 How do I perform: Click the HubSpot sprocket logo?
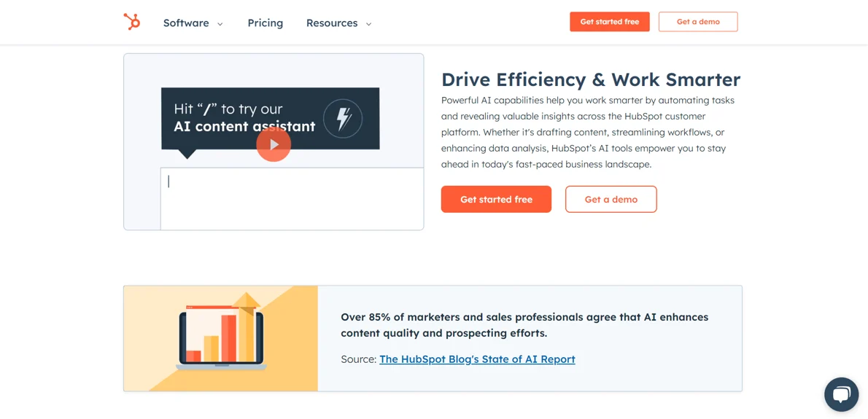(x=132, y=22)
